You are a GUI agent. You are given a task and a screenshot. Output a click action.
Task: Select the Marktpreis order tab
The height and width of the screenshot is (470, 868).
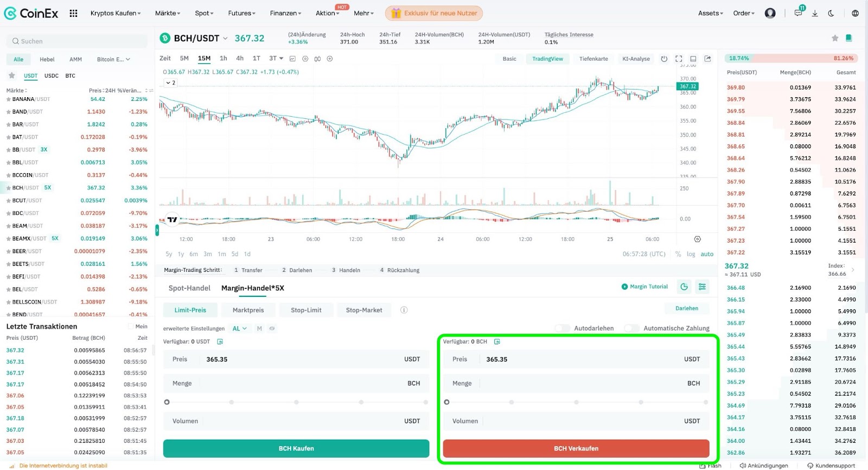point(248,310)
